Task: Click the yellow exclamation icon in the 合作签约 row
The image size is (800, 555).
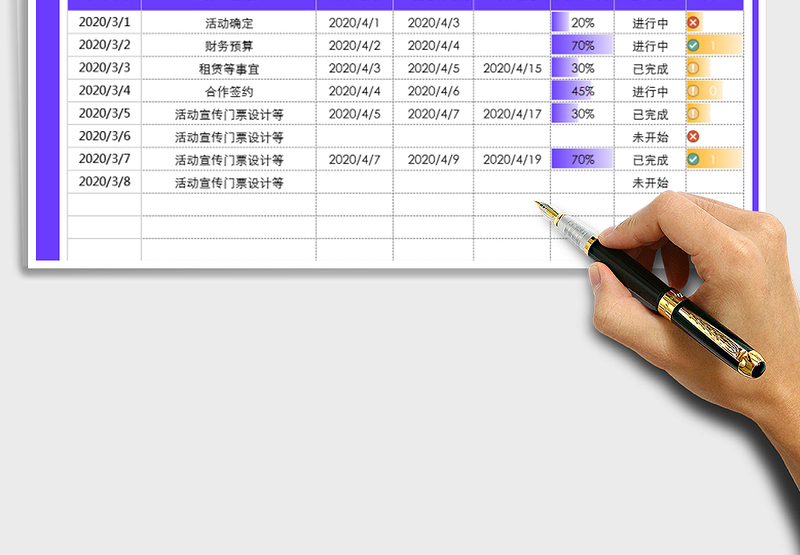Action: [693, 91]
